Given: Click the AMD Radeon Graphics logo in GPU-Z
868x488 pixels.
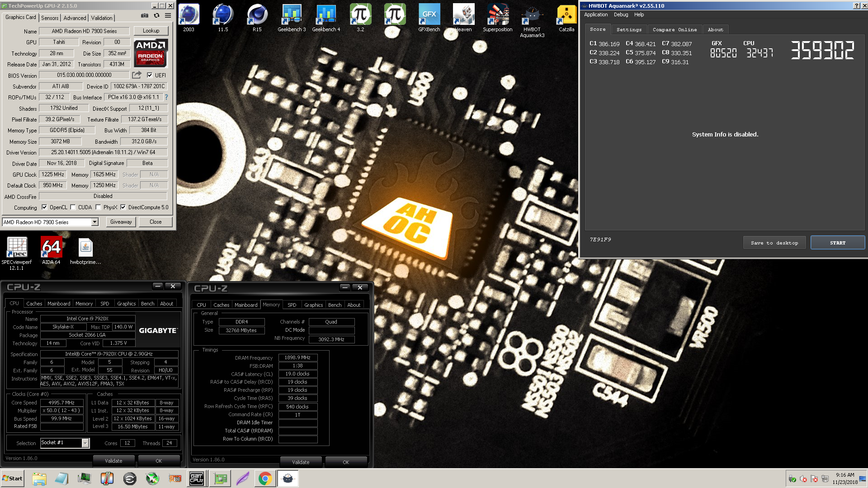Looking at the screenshot, I should pos(151,53).
